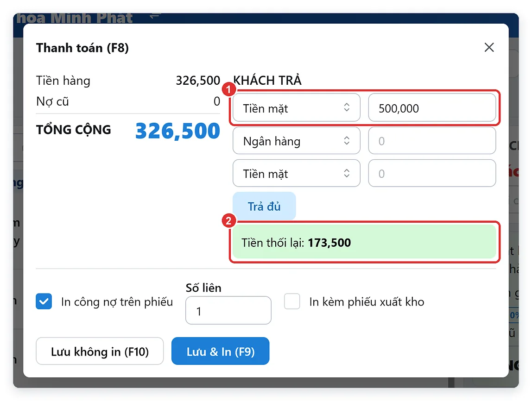Viewport: 532px width, 401px height.
Task: Open the third-row Tiền mặt dropdown
Action: [x=296, y=173]
